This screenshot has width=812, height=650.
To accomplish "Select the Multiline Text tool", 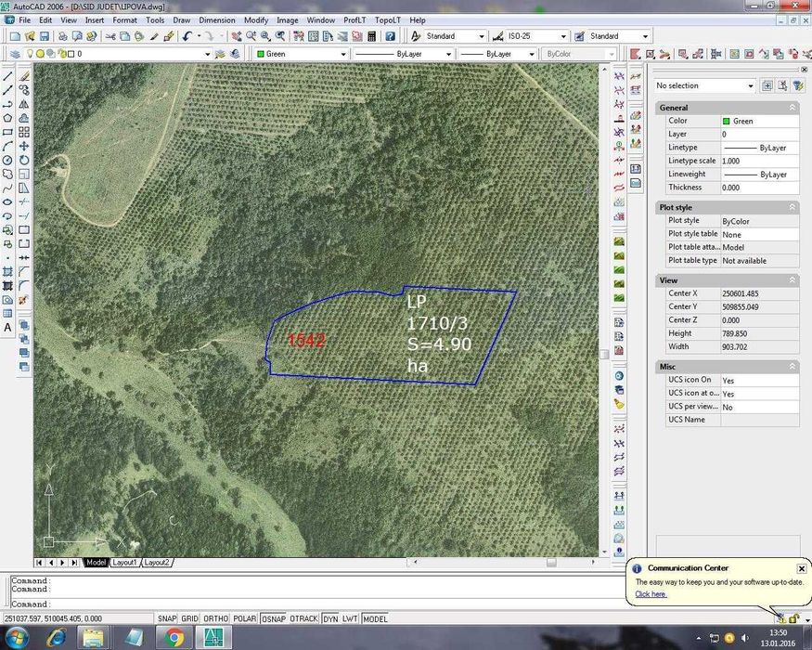I will [8, 327].
